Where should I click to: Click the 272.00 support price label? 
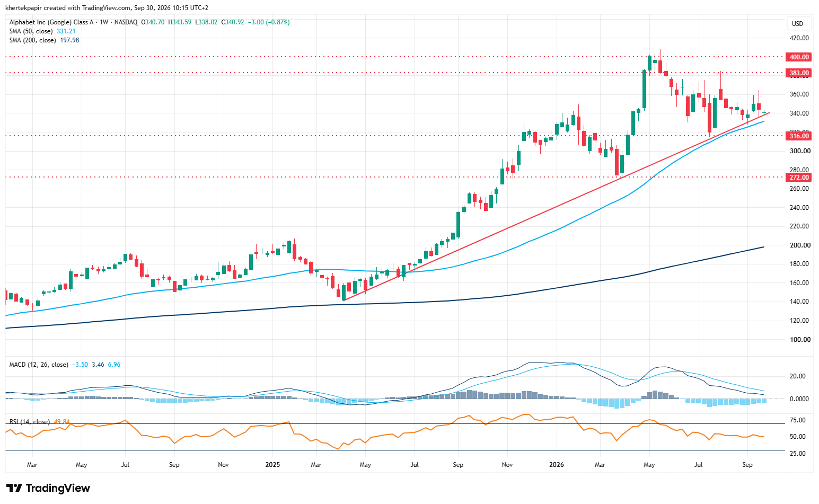[x=799, y=177]
